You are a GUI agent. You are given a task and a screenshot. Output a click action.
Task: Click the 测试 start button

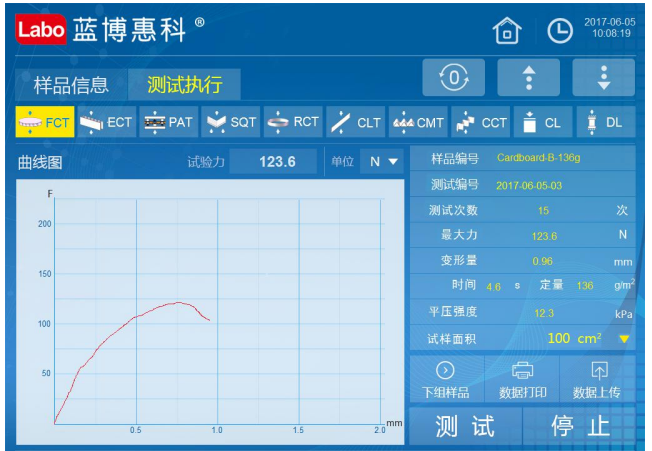(x=465, y=426)
